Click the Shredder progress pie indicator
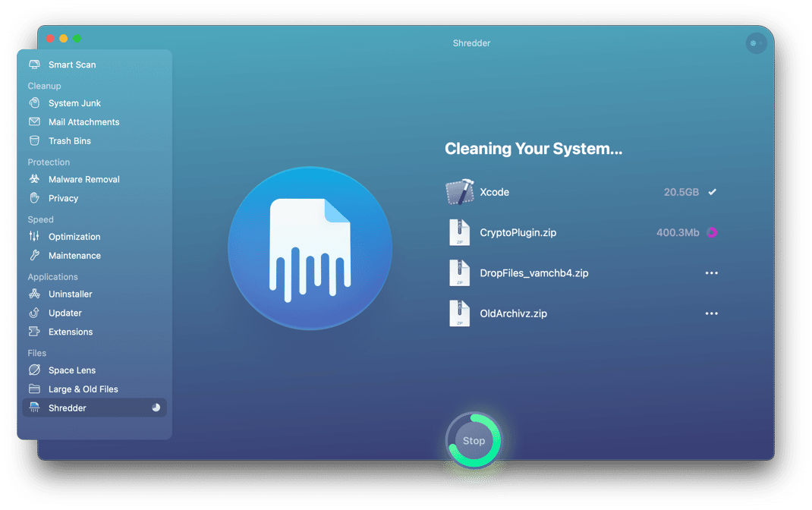This screenshot has height=510, width=812. point(156,408)
